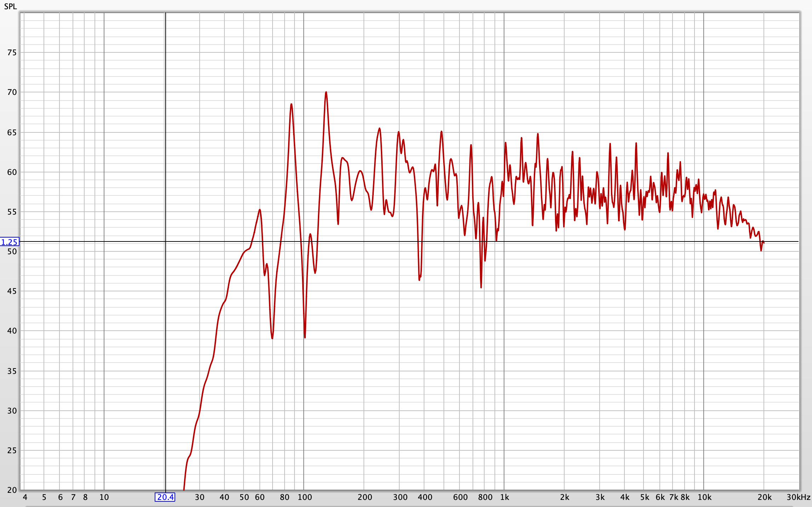
Task: Click the SPL axis label
Action: tap(10, 6)
